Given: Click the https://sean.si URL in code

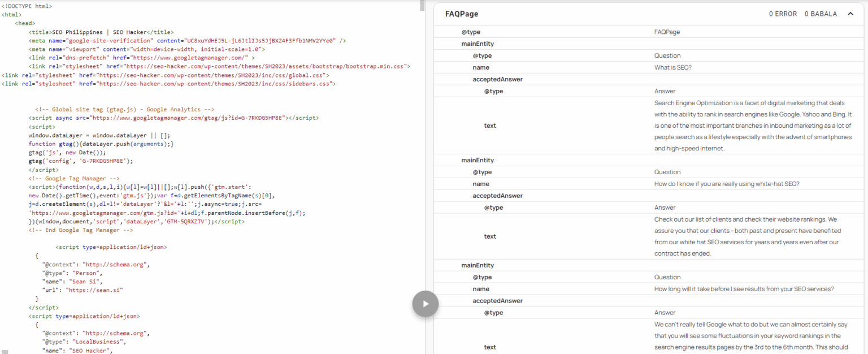Looking at the screenshot, I should [95, 290].
